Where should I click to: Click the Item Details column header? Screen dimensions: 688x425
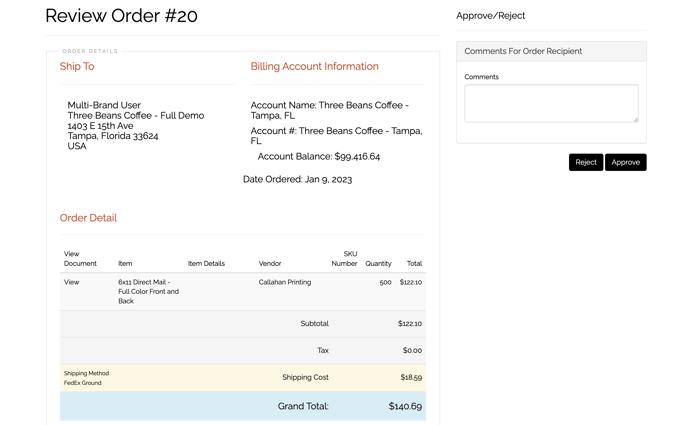click(206, 263)
